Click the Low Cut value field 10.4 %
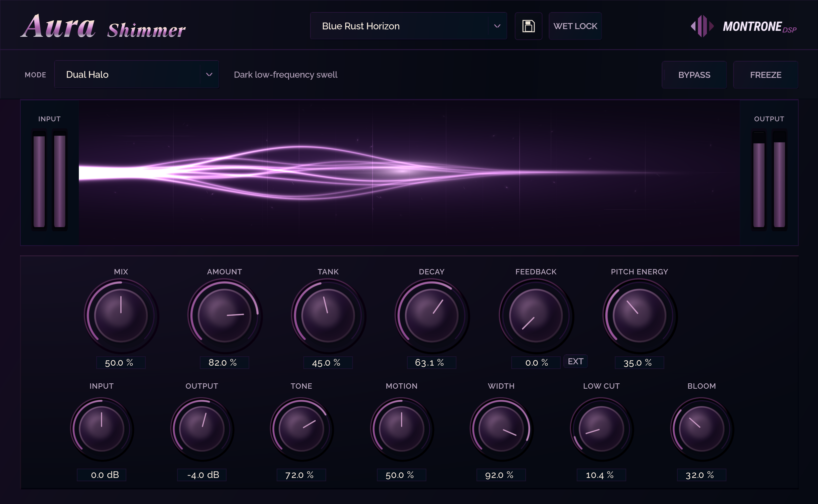The image size is (818, 504). click(601, 475)
